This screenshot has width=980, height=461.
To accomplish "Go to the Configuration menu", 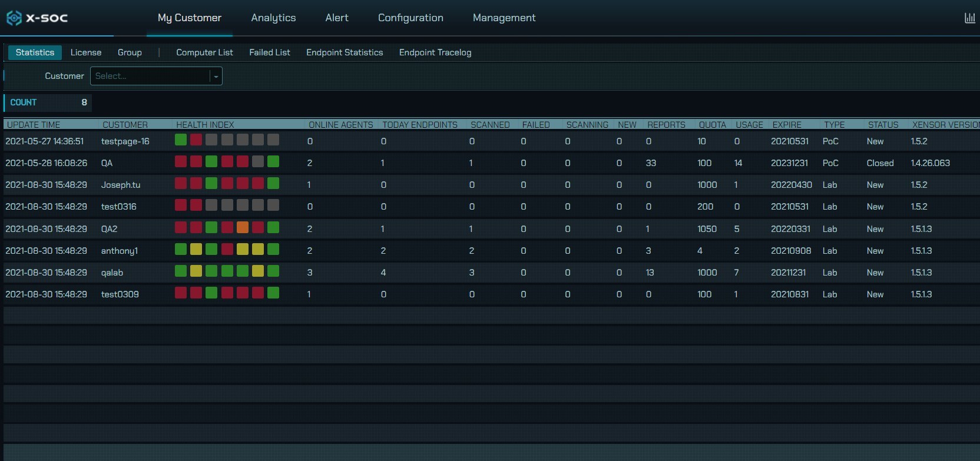I will click(410, 18).
